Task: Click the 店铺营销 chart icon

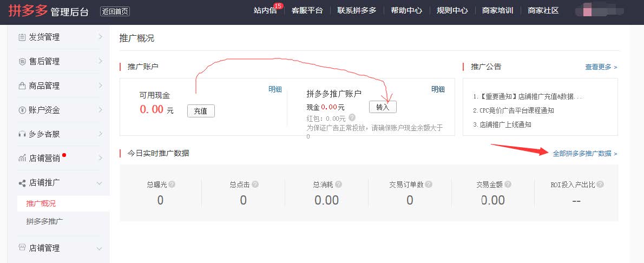Action: point(22,158)
